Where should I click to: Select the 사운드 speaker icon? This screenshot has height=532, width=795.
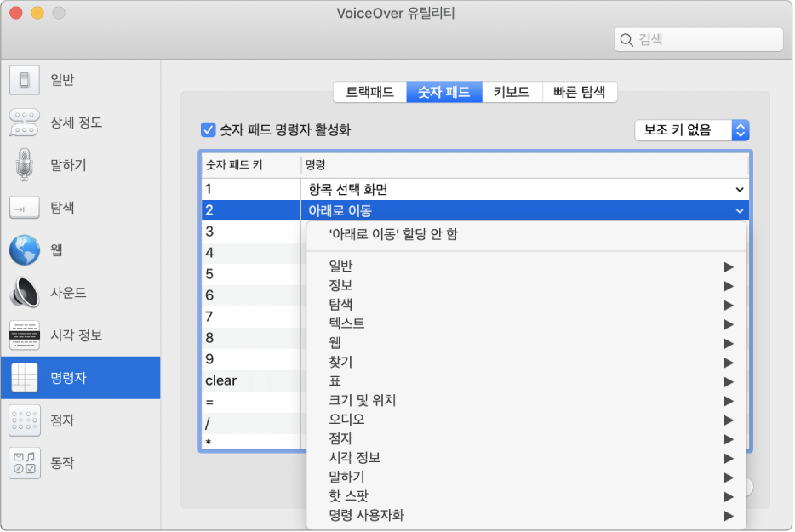click(24, 292)
